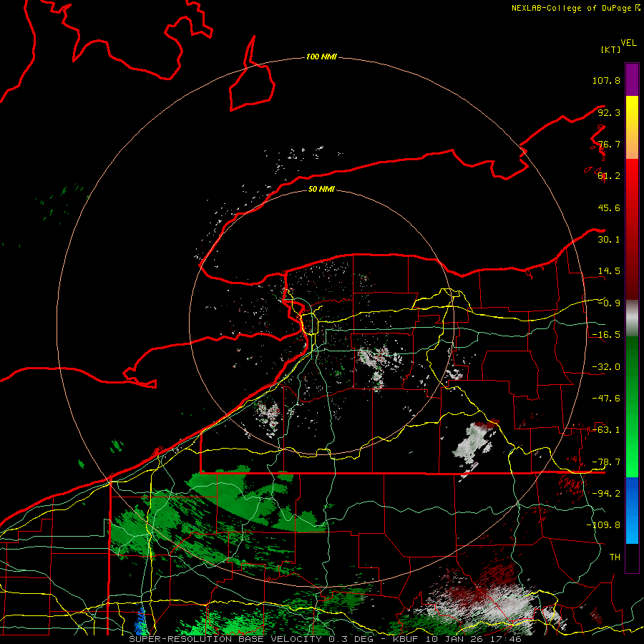Click the 50 NMI range ring label
Screen dimensions: 644x644
coord(321,189)
